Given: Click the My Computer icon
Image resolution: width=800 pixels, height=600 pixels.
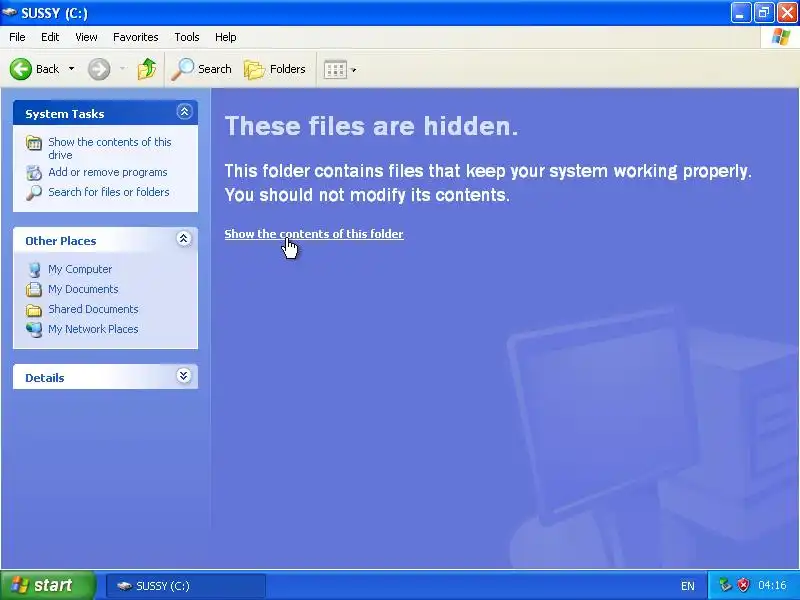Looking at the screenshot, I should [34, 270].
